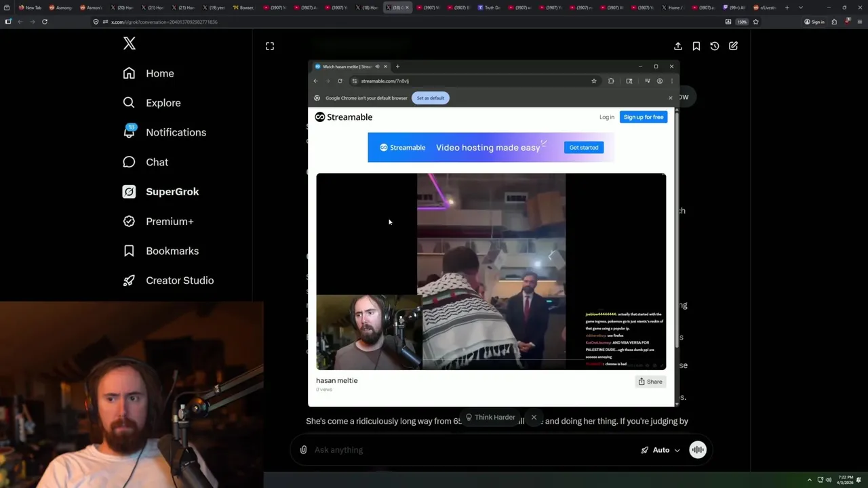Open the tab list dropdown arrow

click(x=801, y=7)
